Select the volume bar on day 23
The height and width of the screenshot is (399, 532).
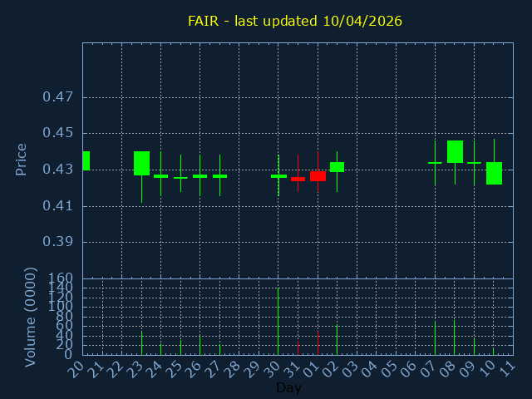click(x=141, y=343)
